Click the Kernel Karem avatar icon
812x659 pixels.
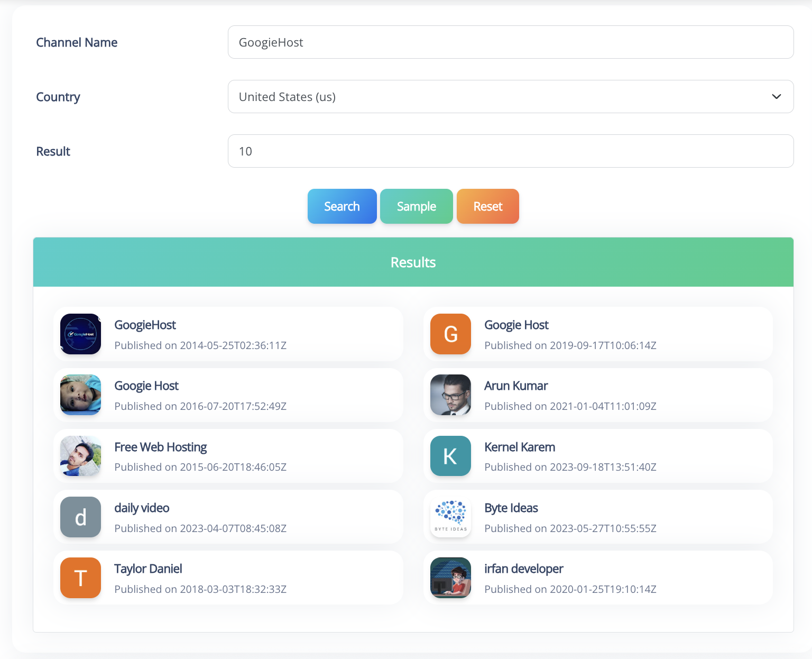coord(450,456)
